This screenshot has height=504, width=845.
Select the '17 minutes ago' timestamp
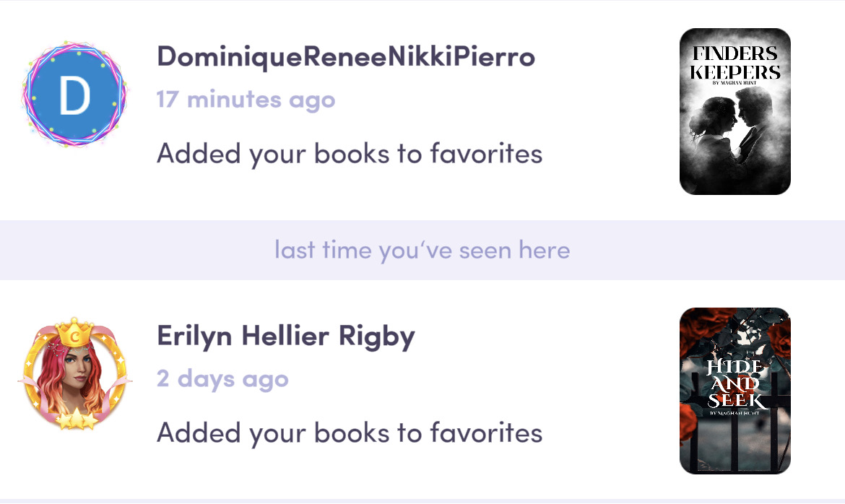[246, 100]
